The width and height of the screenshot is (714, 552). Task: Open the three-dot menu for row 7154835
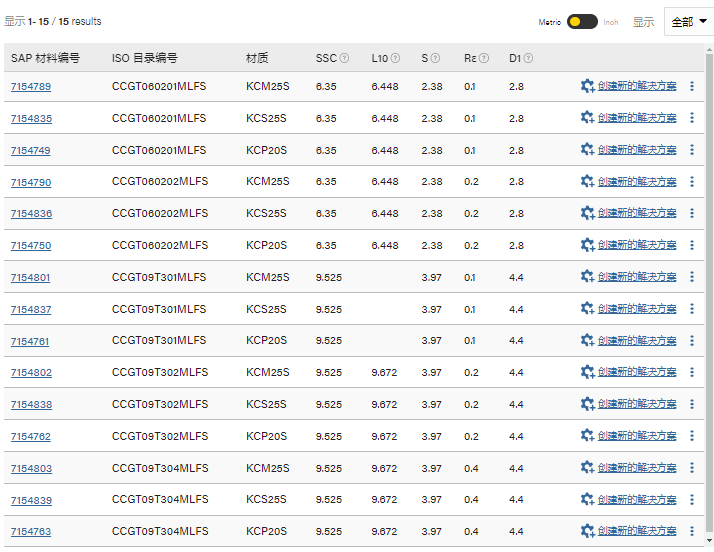[691, 118]
